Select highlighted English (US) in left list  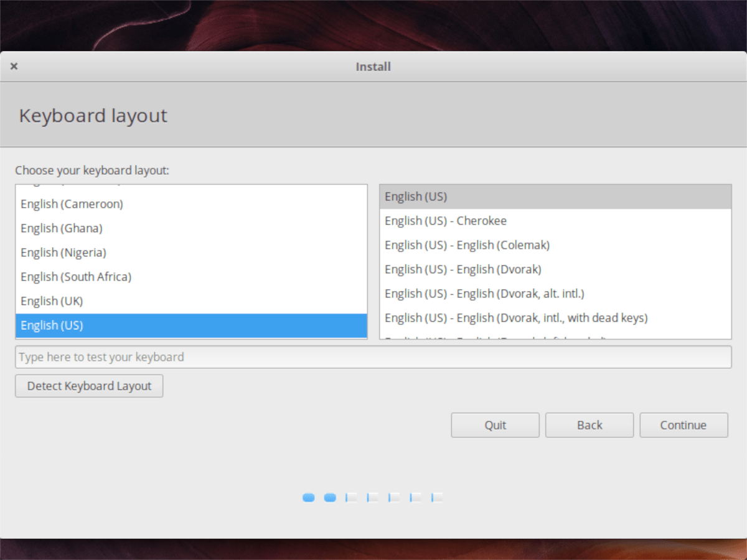click(x=191, y=325)
